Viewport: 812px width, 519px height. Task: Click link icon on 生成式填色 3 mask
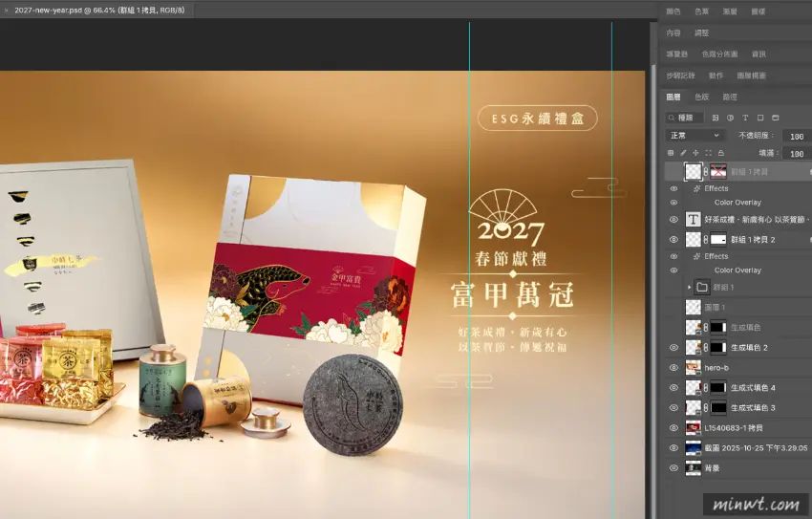click(705, 407)
